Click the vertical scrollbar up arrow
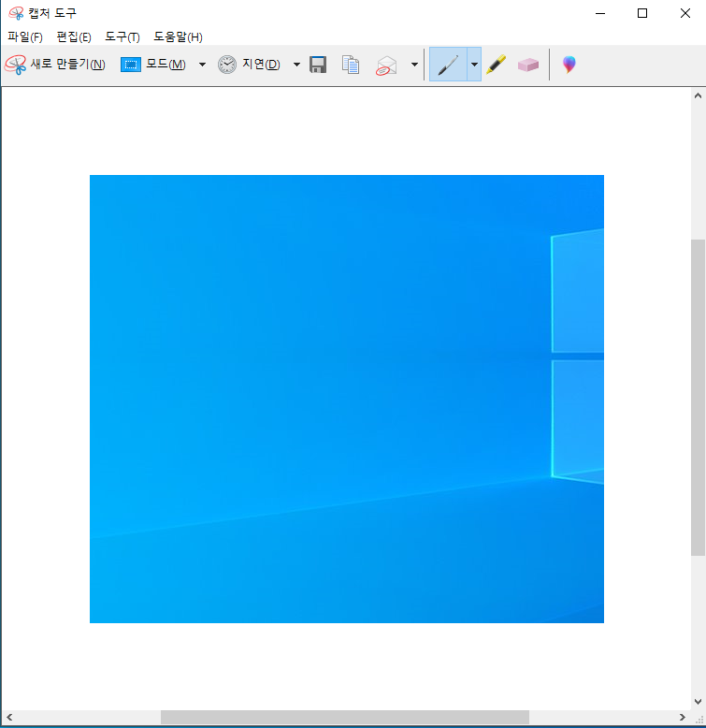 tap(699, 95)
